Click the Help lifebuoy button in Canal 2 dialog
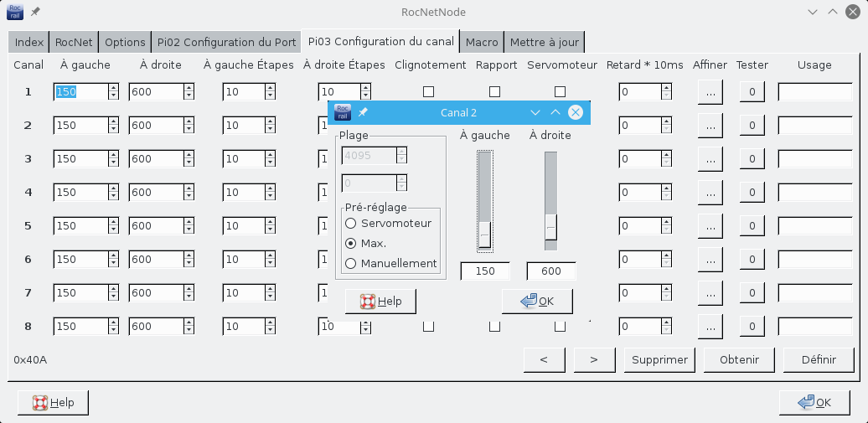This screenshot has width=868, height=423. click(x=380, y=302)
